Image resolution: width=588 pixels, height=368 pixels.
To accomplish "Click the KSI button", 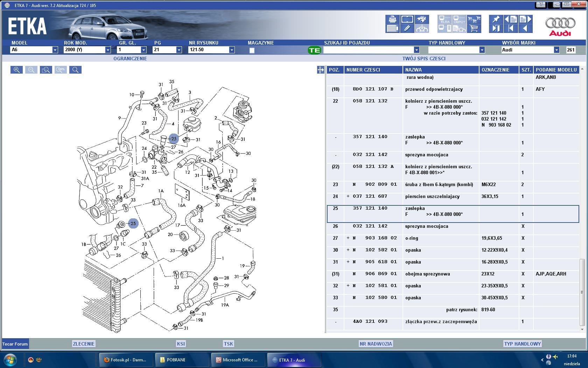I will (x=181, y=344).
